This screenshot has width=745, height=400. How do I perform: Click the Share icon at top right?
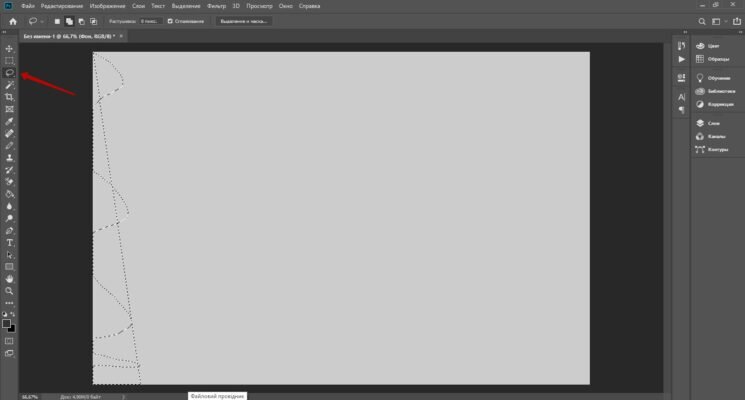coord(737,21)
